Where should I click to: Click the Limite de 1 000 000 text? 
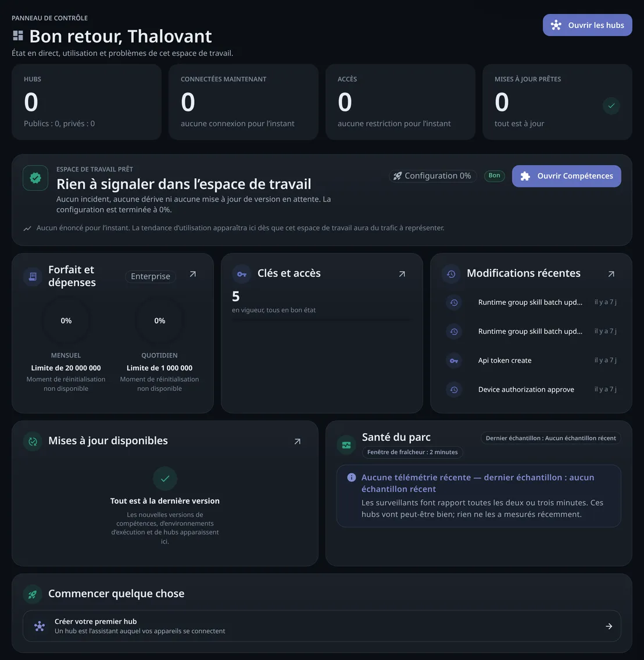coord(159,368)
